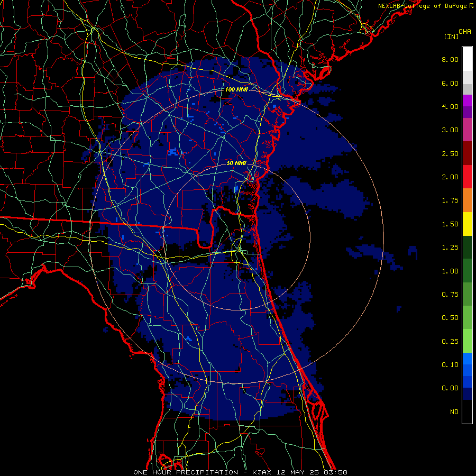Screen dimensions: 476x476
Task: Click the OHA product label
Action: [465, 32]
